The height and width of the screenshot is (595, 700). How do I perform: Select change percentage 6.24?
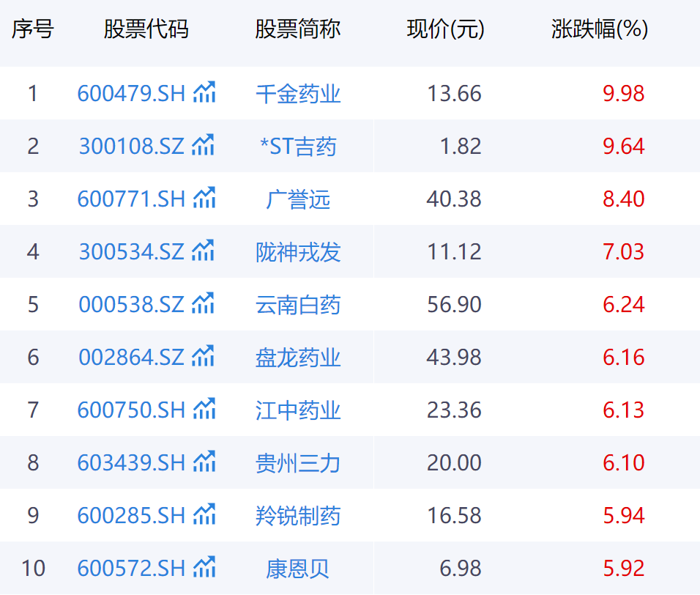coord(624,305)
